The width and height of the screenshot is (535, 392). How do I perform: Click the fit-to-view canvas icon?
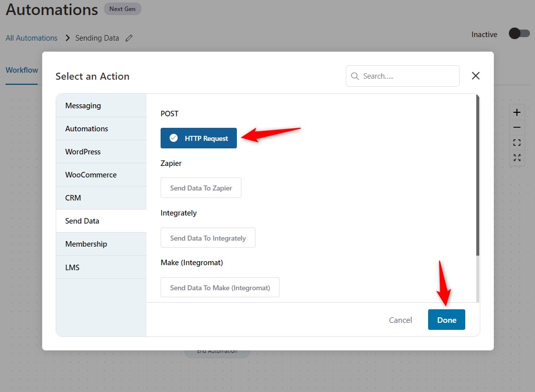[x=517, y=143]
